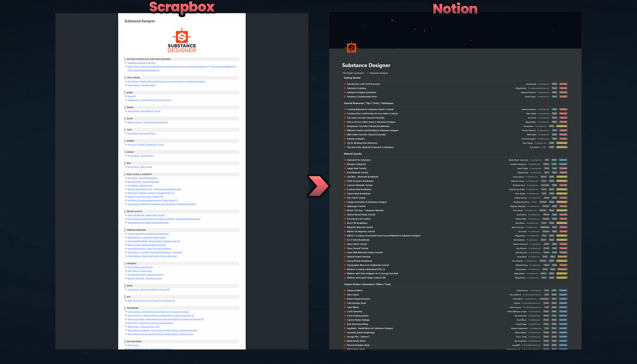The height and width of the screenshot is (364, 637).
Task: Open Topographic Map From Heightmap Tutorial page
Action: pos(368,265)
